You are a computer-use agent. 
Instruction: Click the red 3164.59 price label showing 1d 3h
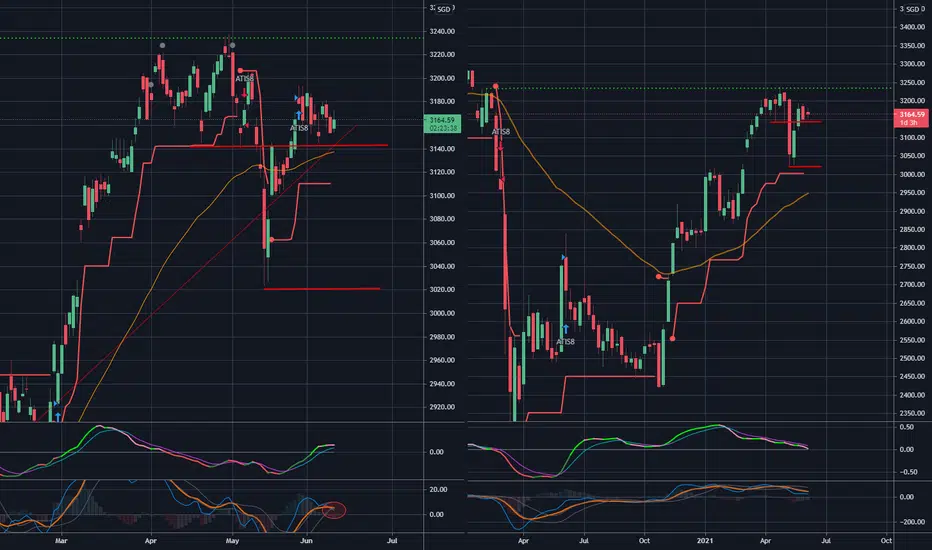911,118
